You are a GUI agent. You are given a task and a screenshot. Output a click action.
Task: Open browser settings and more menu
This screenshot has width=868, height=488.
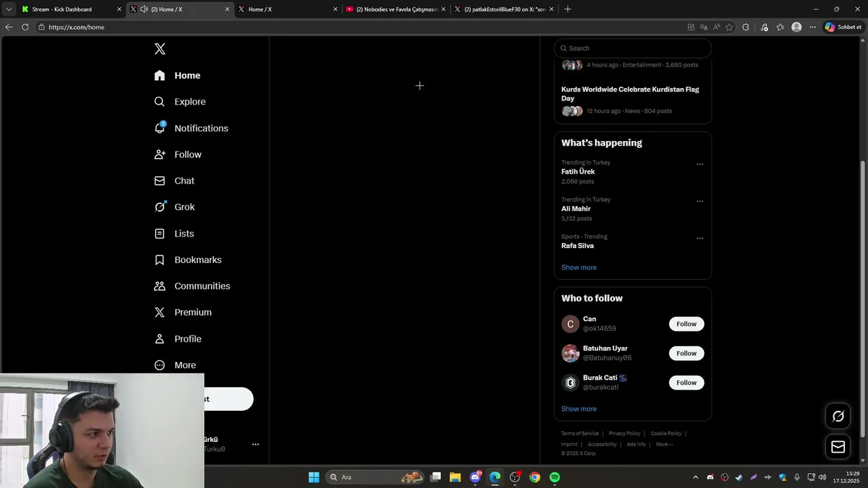pyautogui.click(x=812, y=27)
